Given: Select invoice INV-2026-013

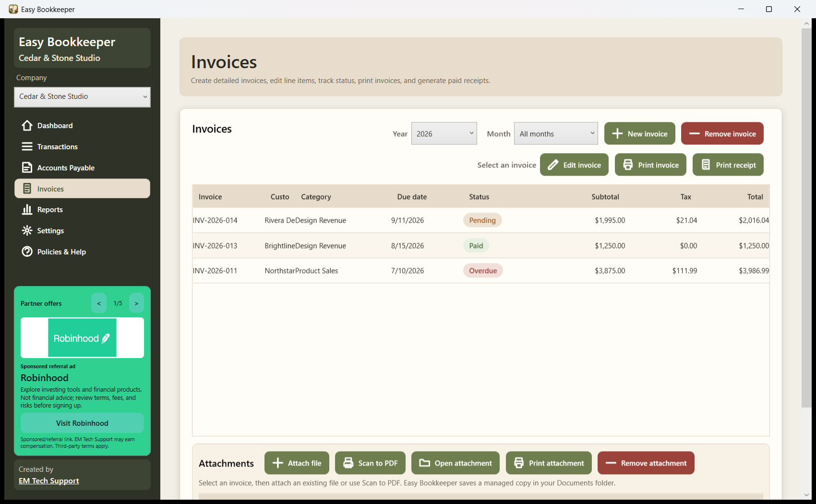Looking at the screenshot, I should pos(481,246).
